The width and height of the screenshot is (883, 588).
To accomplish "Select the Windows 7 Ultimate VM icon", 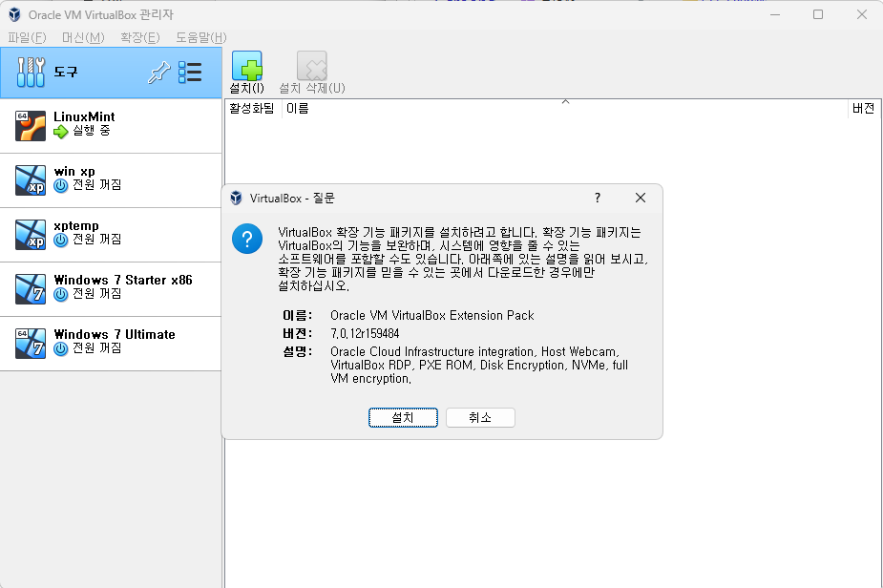I will pos(31,344).
